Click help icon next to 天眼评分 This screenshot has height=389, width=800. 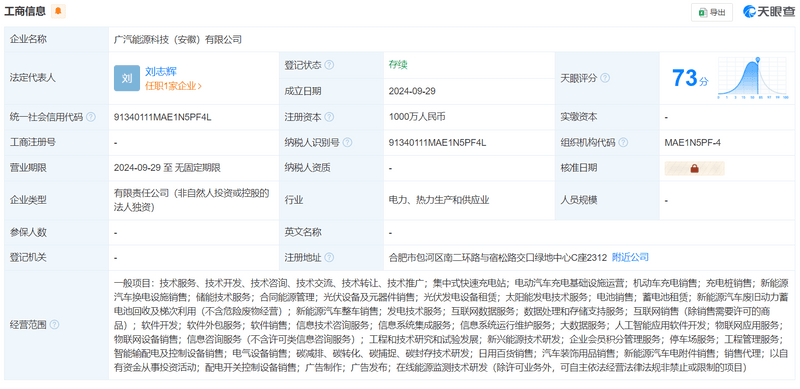[x=605, y=78]
